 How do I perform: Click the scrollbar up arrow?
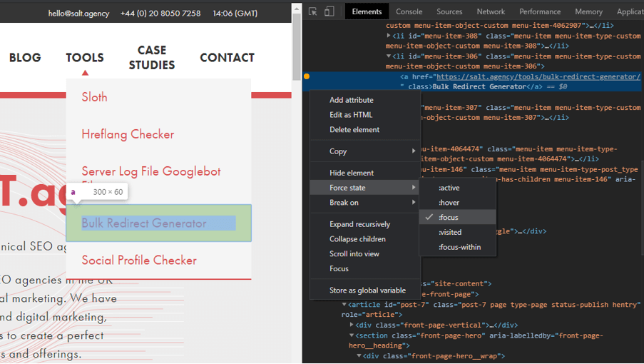pos(297,9)
